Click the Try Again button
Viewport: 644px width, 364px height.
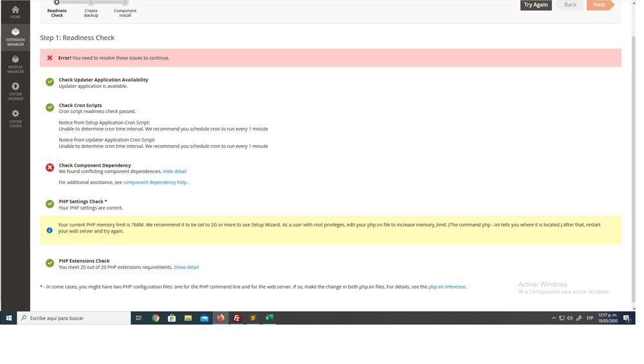point(536,5)
